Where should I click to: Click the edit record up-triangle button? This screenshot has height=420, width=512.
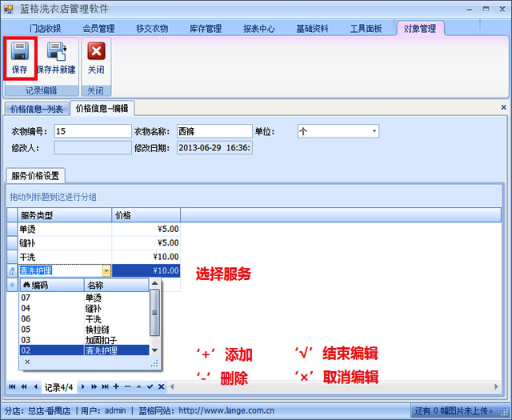(x=138, y=386)
